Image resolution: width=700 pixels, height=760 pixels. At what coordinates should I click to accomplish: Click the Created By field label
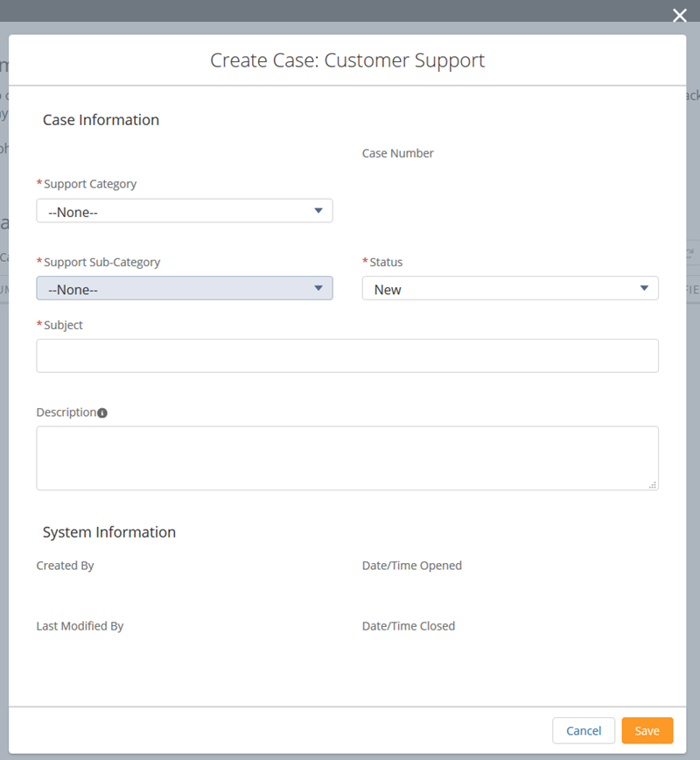65,565
